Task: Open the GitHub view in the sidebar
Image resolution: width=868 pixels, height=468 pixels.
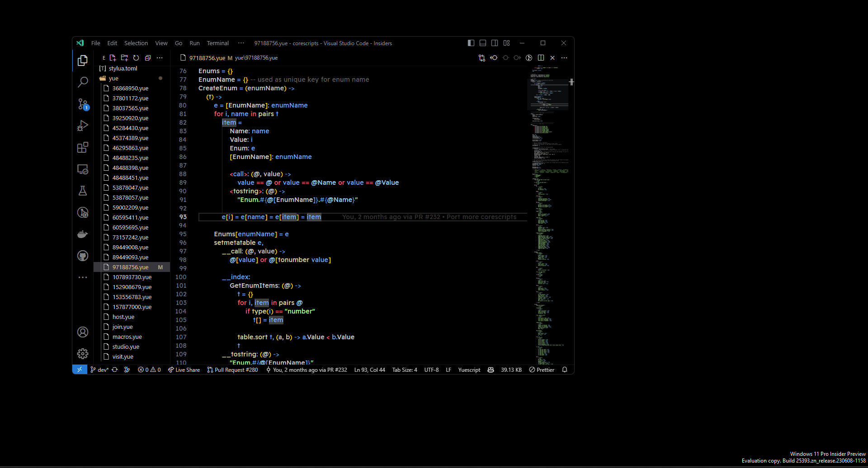Action: point(83,256)
